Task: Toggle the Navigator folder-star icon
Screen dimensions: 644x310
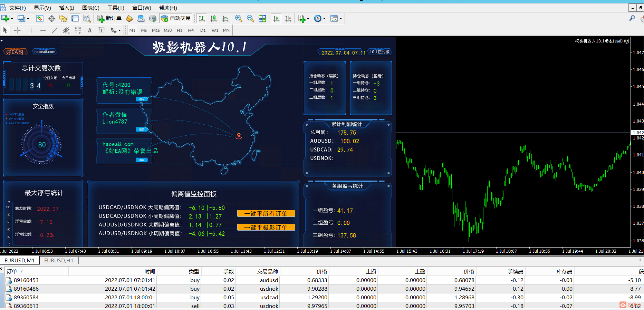Action: coord(63,19)
